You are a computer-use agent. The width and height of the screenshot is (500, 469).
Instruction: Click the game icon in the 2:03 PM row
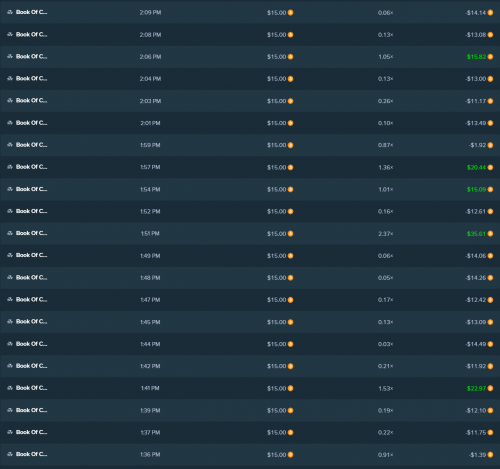[x=10, y=101]
